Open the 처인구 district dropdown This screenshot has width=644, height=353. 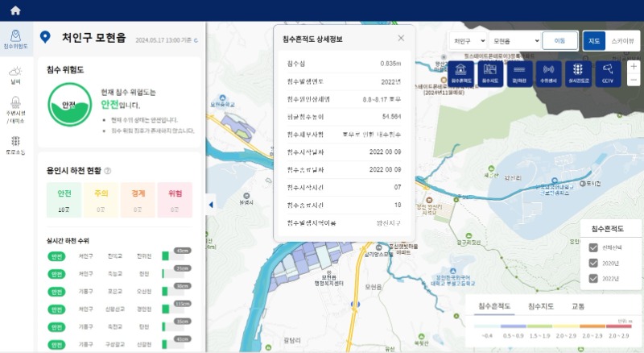click(x=468, y=40)
